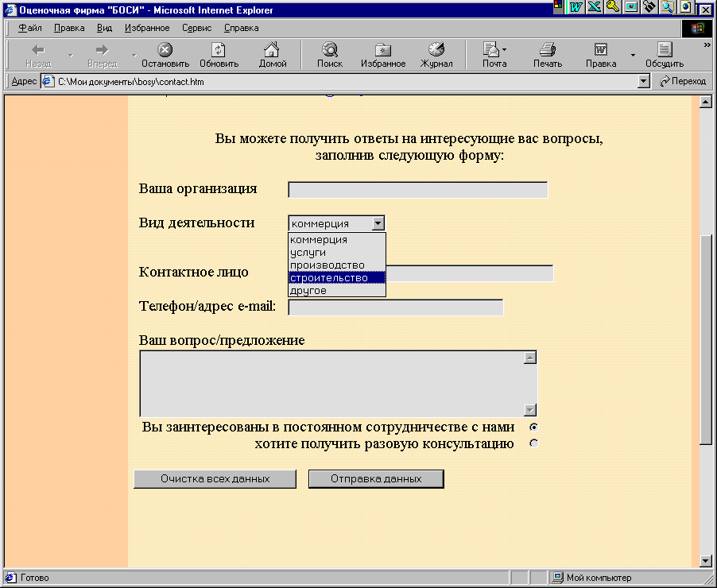This screenshot has width=717, height=588.
Task: Open the Вид деятельности dropdown arrow
Action: 378,223
